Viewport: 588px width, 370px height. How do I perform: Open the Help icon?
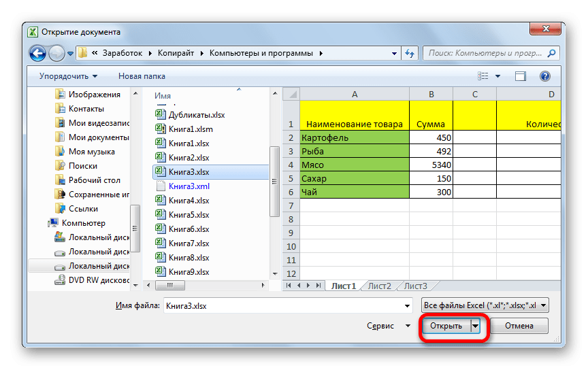(x=545, y=76)
